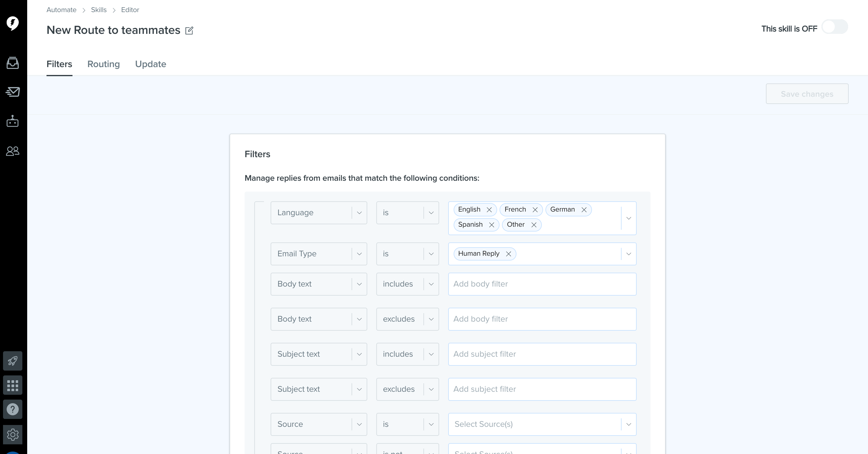Open the inbox tray sidebar icon
This screenshot has width=868, height=454.
pos(13,63)
